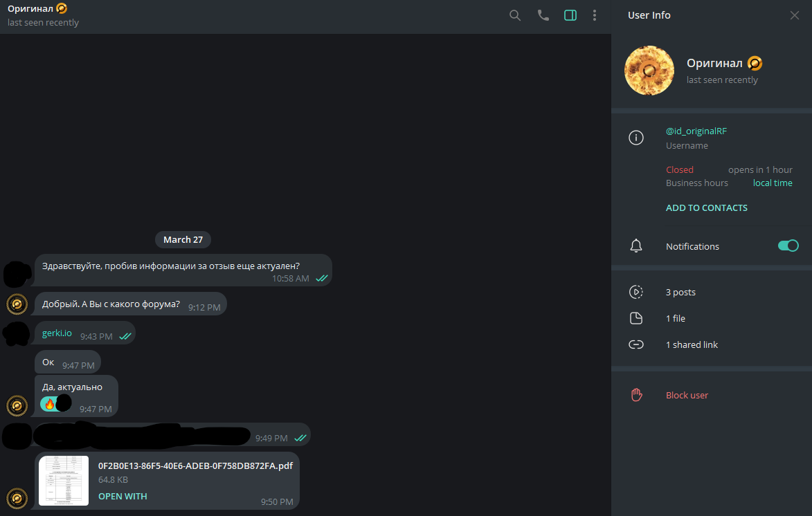
Task: Click OPEN WITH for the PDF
Action: 123,496
